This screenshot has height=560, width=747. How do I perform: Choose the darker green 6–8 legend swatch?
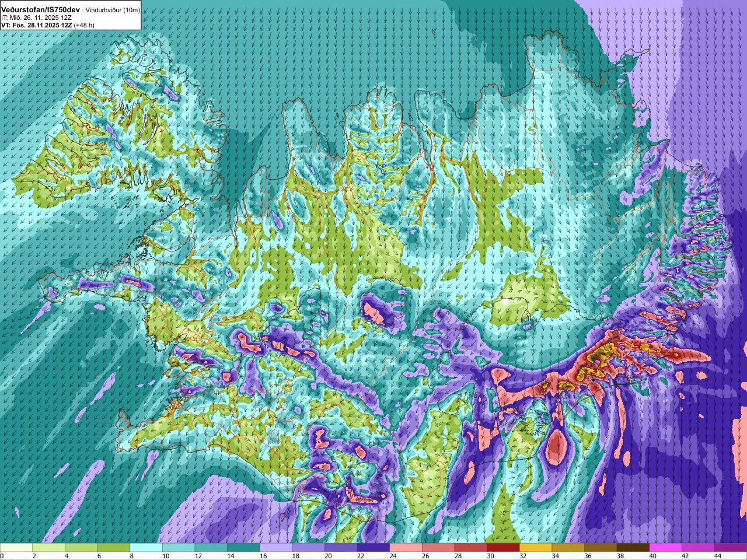[x=114, y=548]
